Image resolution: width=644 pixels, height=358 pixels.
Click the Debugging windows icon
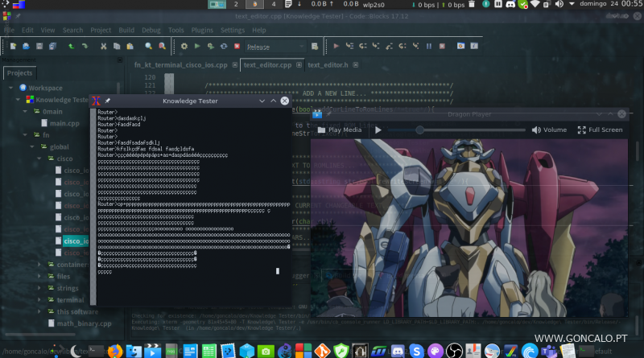(460, 46)
